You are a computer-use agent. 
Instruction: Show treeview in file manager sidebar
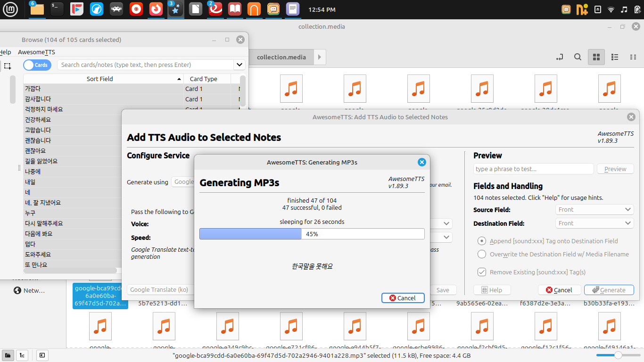tap(22, 355)
